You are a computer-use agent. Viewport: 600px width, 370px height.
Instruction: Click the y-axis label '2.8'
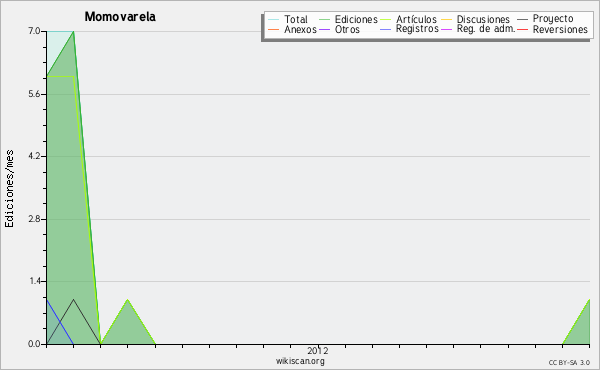(34, 219)
